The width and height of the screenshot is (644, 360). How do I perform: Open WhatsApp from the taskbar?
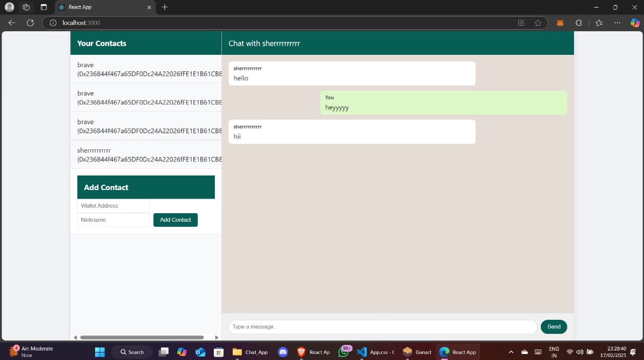tap(344, 352)
